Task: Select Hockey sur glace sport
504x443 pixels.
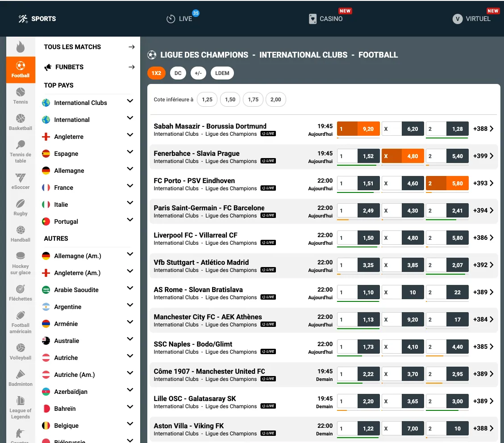Action: pos(21,263)
